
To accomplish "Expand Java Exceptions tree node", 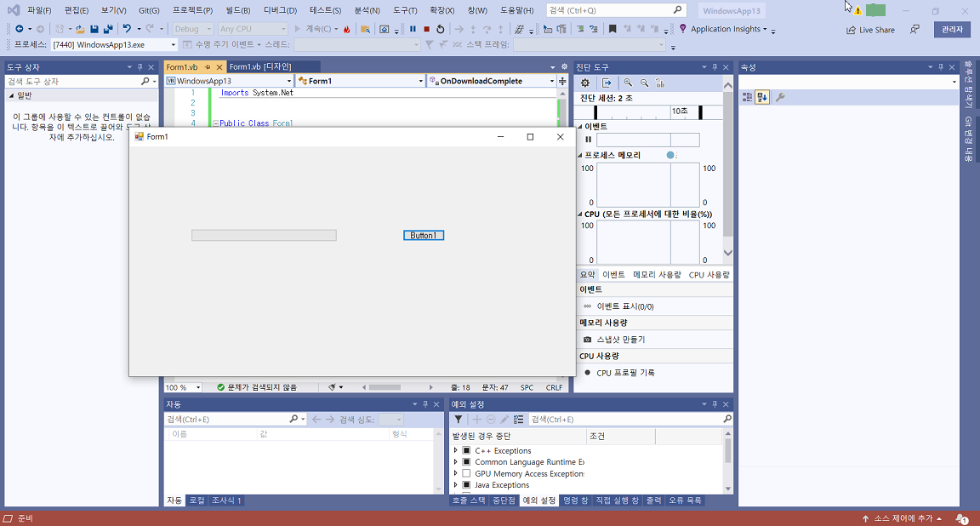I will [x=456, y=485].
